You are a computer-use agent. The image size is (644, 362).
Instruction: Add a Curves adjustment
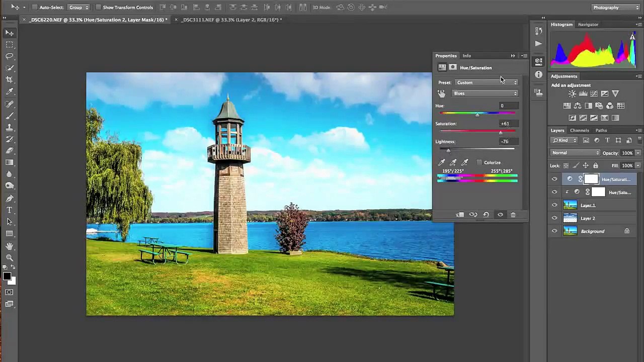pos(594,94)
